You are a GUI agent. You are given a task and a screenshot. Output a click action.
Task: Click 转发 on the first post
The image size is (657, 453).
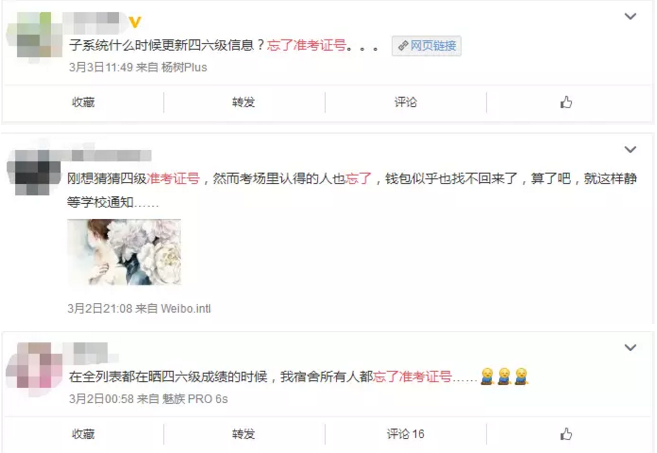tap(243, 102)
